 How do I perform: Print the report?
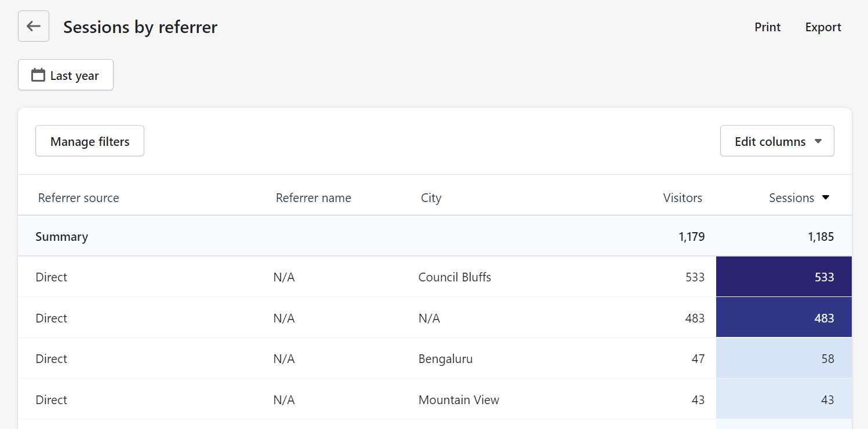(x=767, y=27)
